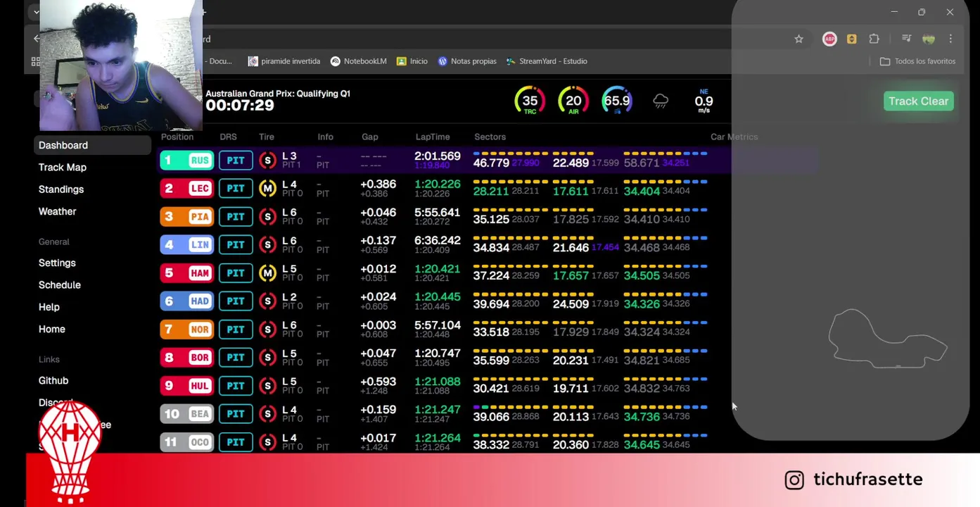Click the LapTime column header
This screenshot has height=507, width=980.
433,137
